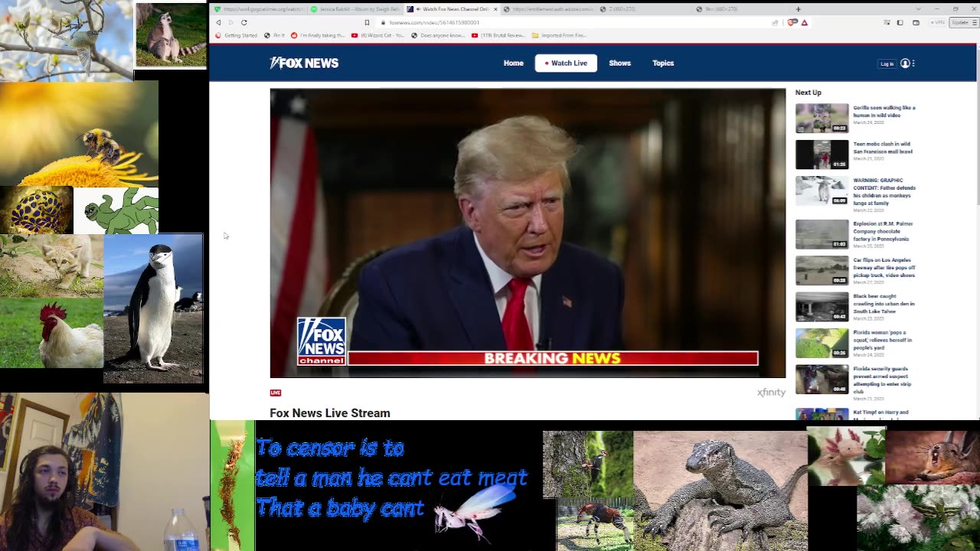Click the browser Update menu button

962,22
